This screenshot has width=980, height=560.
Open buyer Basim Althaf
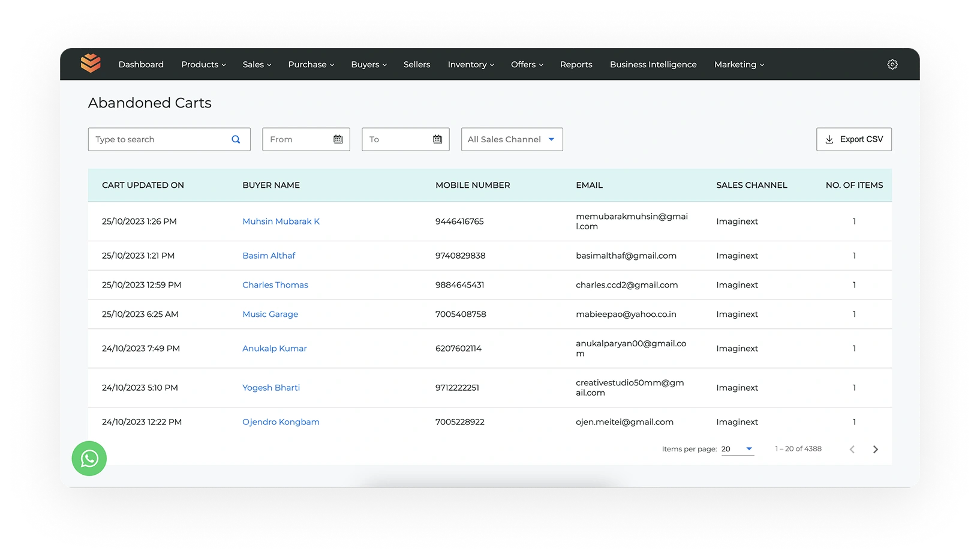pos(269,256)
